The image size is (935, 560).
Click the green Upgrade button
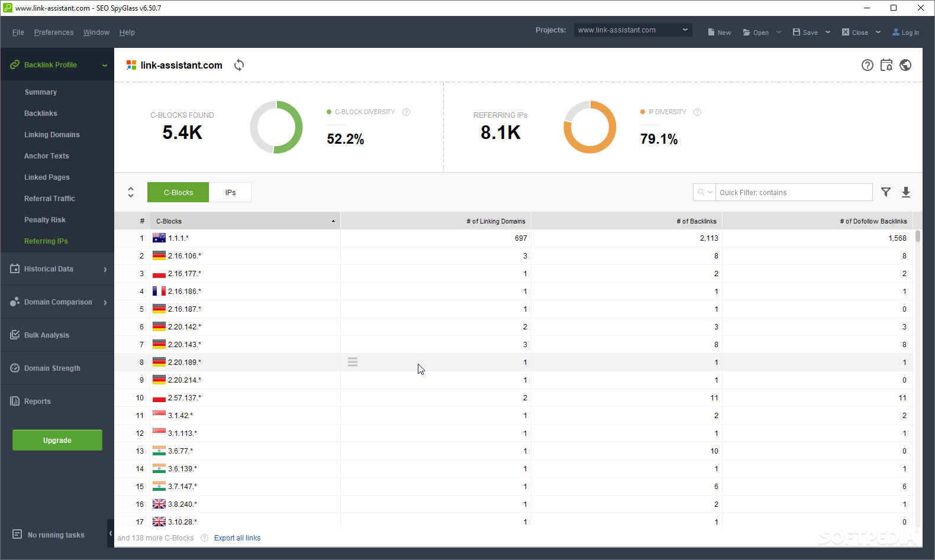(x=57, y=440)
